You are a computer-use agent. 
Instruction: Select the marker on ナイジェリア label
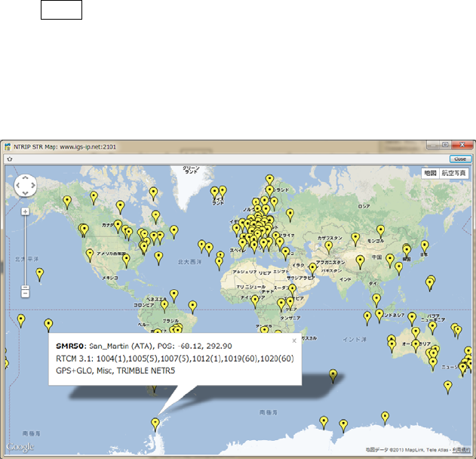pos(255,301)
